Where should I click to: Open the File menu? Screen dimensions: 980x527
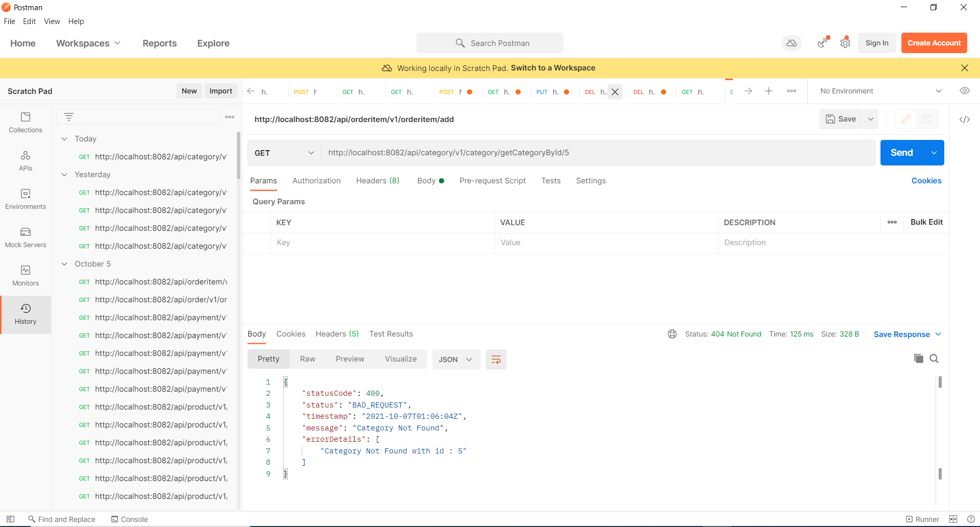point(10,21)
